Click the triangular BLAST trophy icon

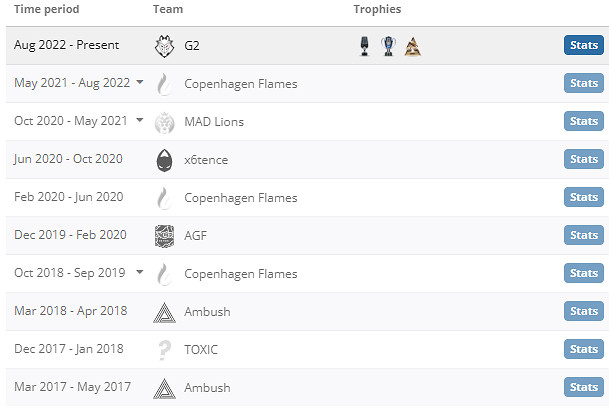click(x=411, y=46)
